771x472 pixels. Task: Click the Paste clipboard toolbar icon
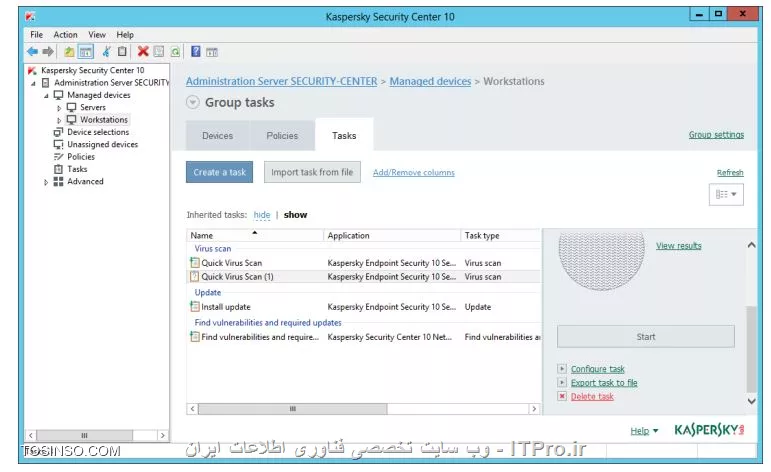click(122, 51)
